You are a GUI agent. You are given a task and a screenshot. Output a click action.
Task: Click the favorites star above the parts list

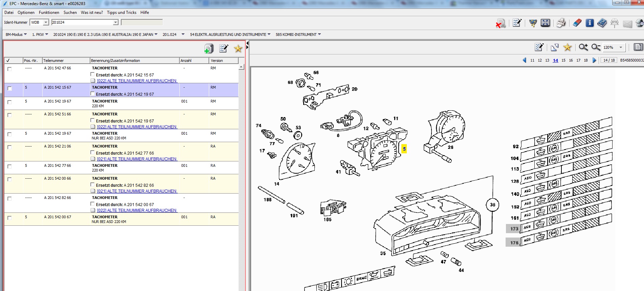pos(238,48)
